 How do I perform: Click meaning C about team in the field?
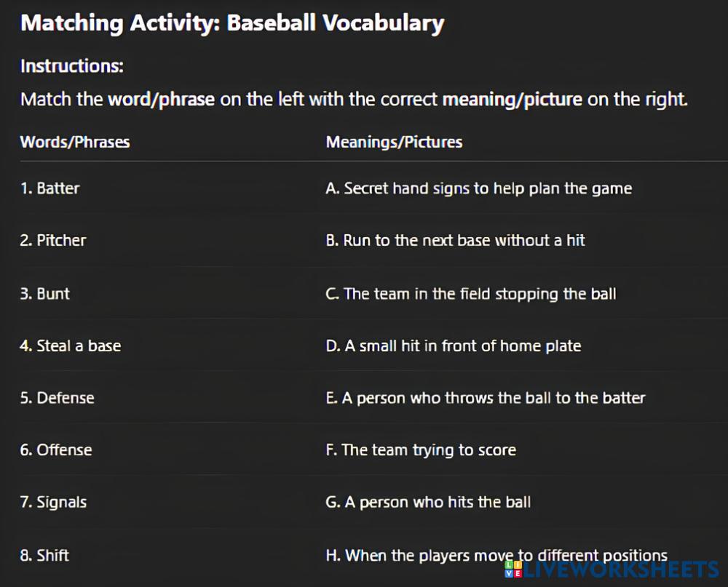[x=470, y=294]
